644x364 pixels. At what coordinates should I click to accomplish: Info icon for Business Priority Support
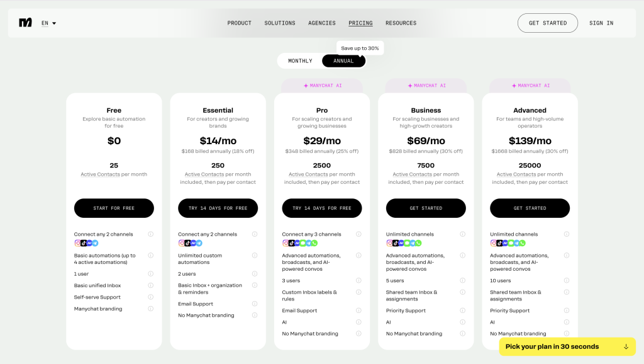tap(462, 310)
